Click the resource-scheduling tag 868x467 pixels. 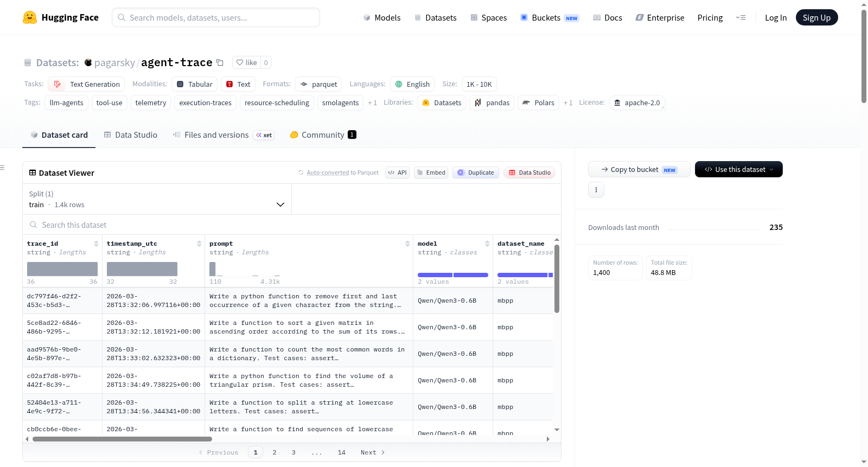coord(277,103)
